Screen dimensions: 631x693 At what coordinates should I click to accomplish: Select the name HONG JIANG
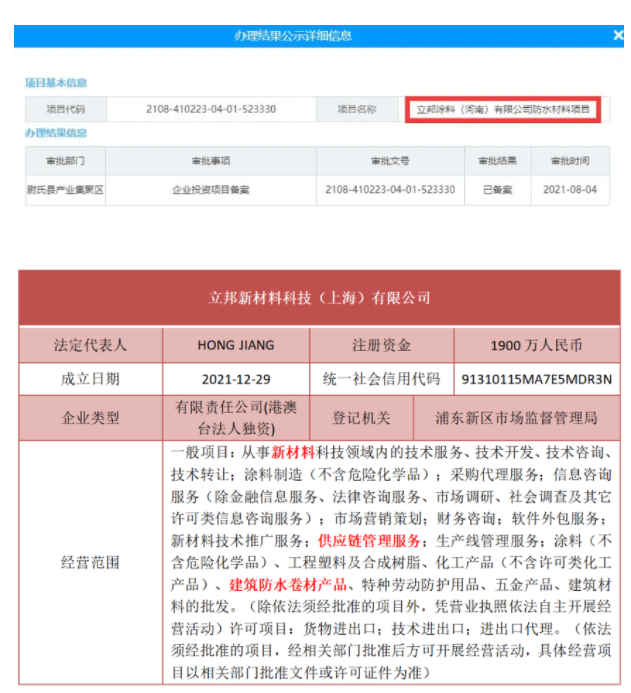click(236, 345)
